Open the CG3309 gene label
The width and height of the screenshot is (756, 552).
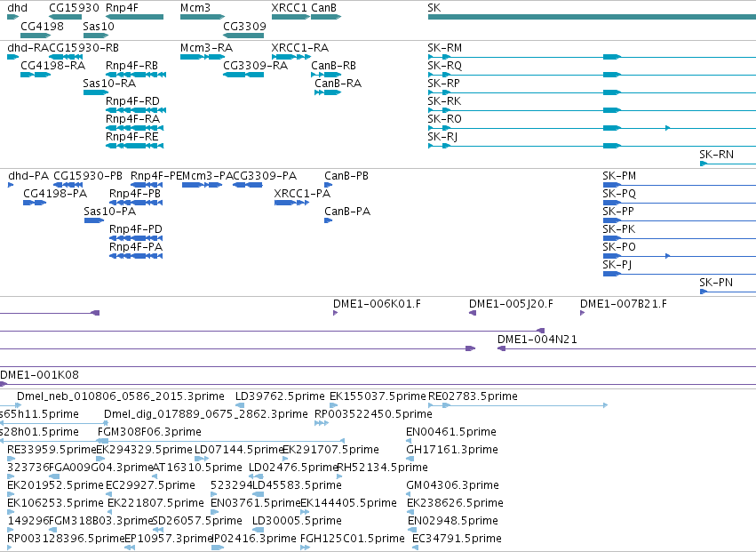(x=244, y=26)
